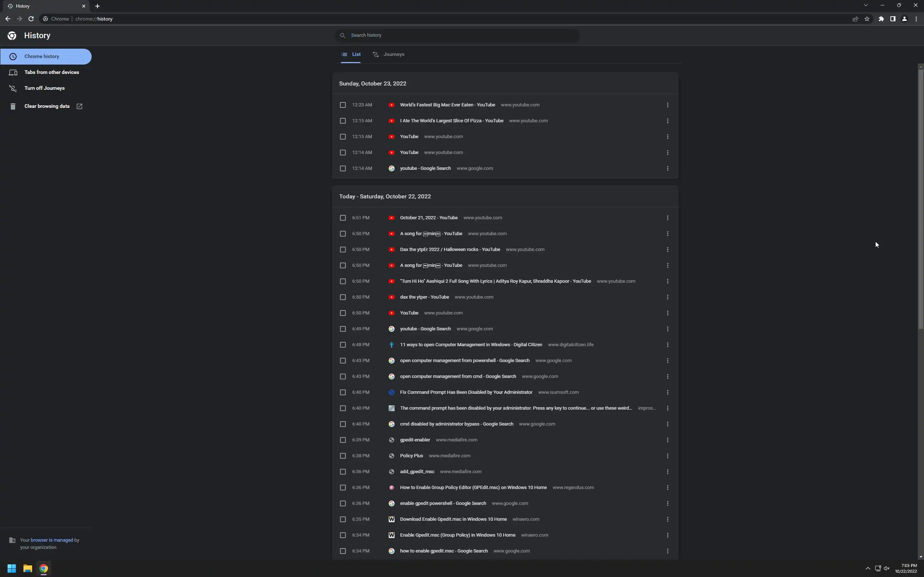Focus the Search history field
Image resolution: width=924 pixels, height=577 pixels.
pos(458,35)
